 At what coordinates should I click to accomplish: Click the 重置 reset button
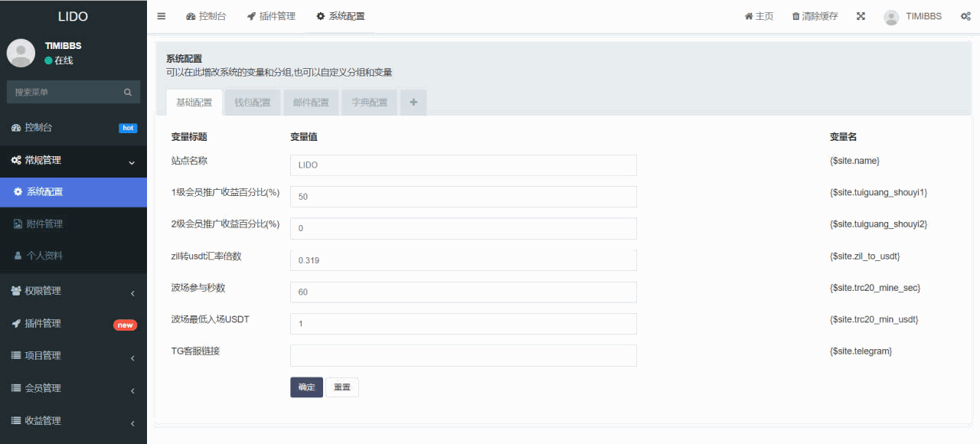point(342,387)
